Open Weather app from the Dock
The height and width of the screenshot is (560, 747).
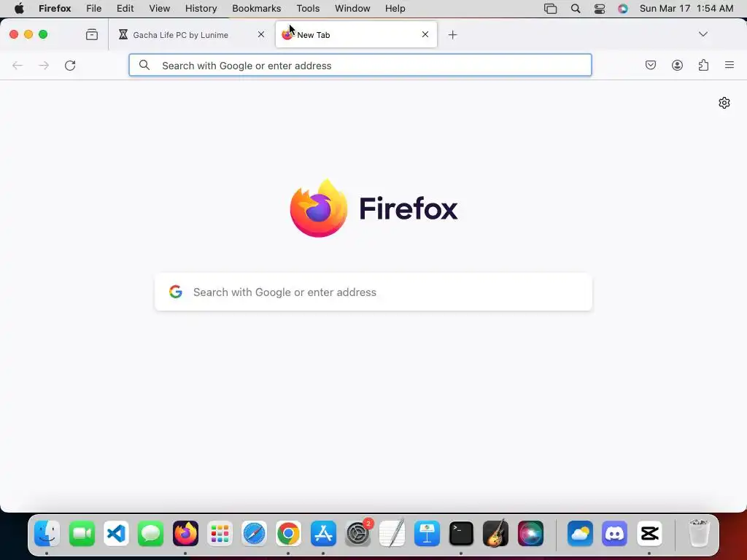click(580, 533)
